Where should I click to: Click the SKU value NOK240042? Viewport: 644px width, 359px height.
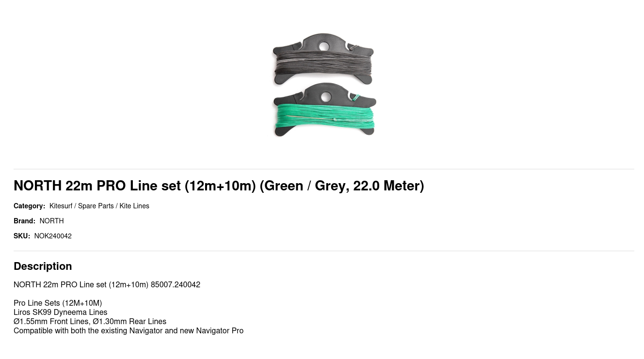click(53, 236)
